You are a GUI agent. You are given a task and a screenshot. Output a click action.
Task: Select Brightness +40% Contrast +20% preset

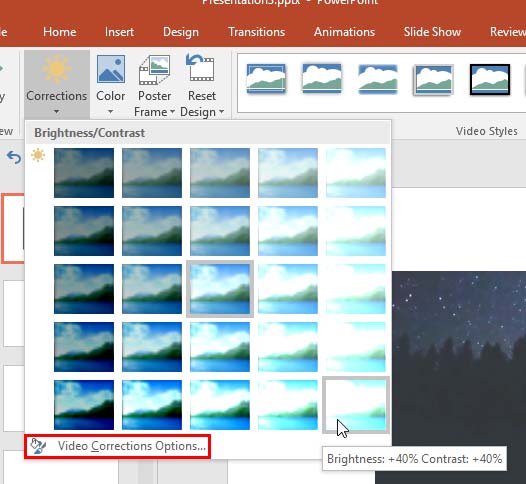356,347
